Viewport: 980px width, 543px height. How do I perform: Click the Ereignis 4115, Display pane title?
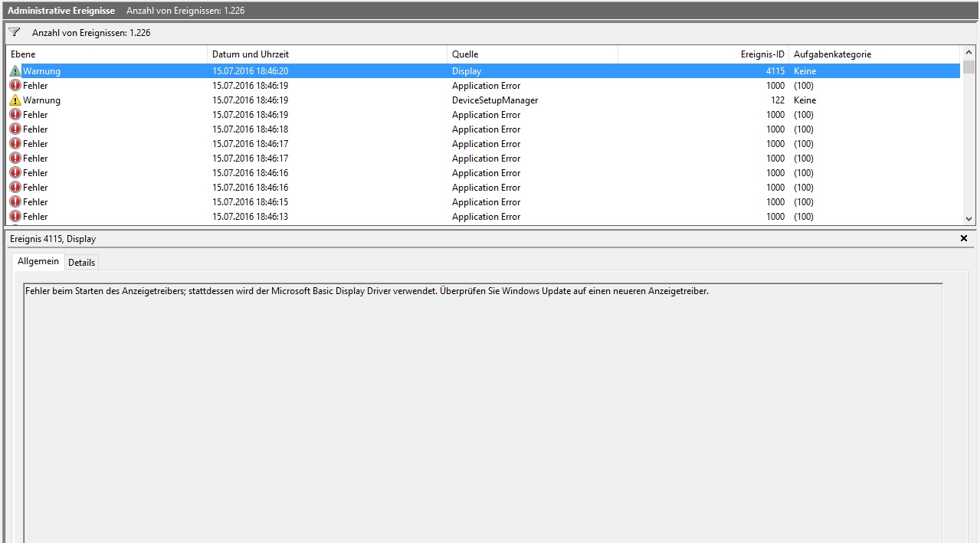pos(53,239)
